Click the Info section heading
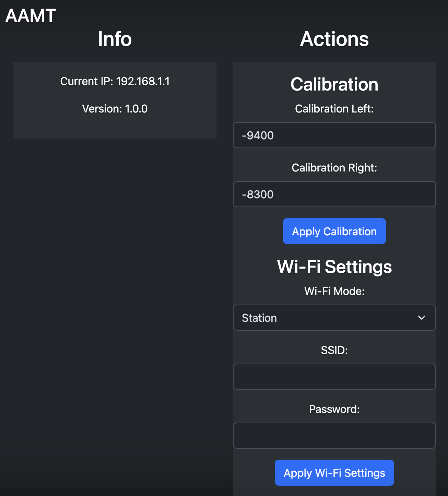The image size is (448, 496). 115,39
